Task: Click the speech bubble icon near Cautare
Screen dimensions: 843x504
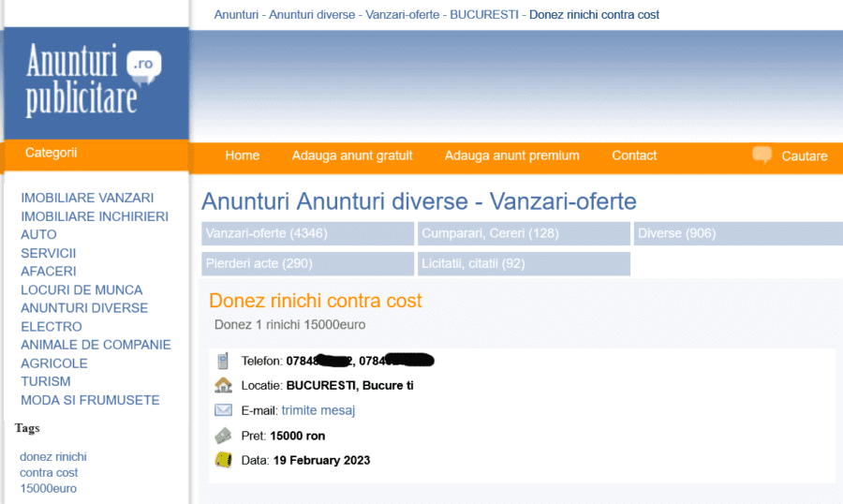Action: (762, 155)
